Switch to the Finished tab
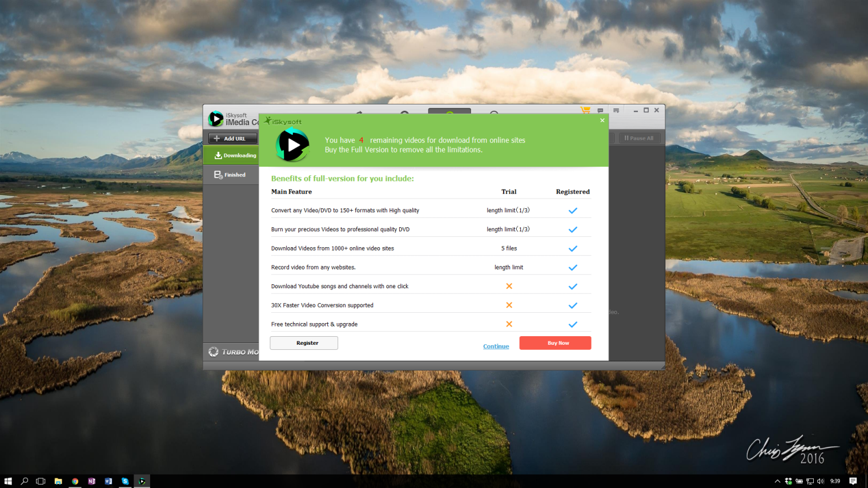This screenshot has height=488, width=868. click(x=231, y=175)
